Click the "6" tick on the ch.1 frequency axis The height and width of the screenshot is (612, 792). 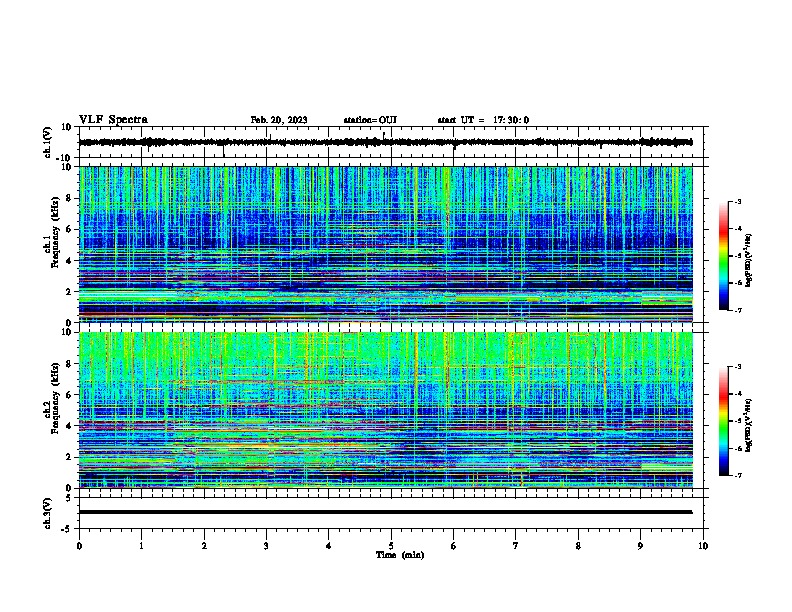click(x=71, y=229)
